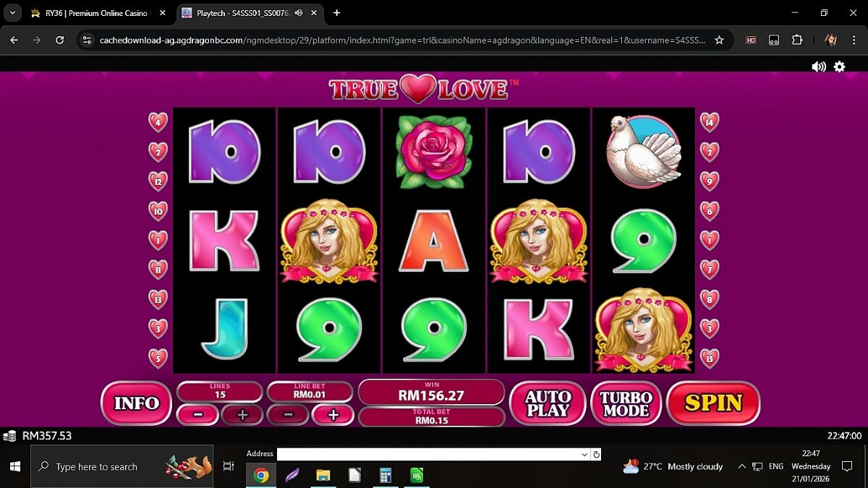This screenshot has height=488, width=868.
Task: Open the INFO paytable
Action: pos(136,403)
